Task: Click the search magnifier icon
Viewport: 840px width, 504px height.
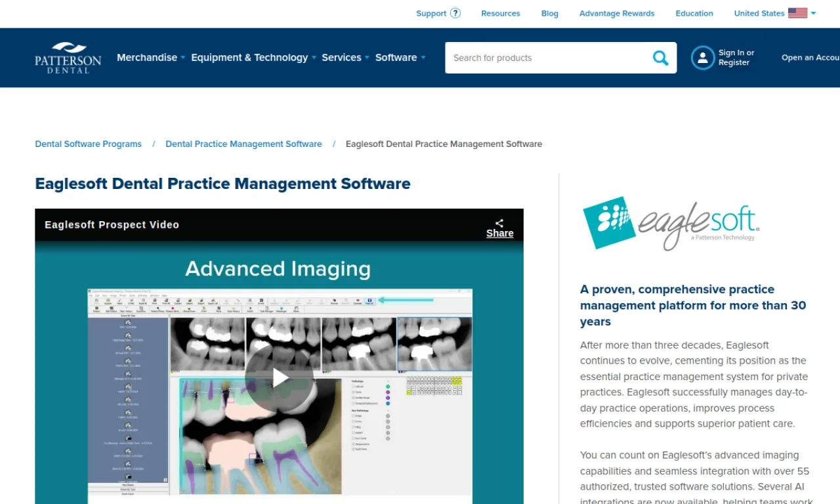Action: tap(660, 58)
